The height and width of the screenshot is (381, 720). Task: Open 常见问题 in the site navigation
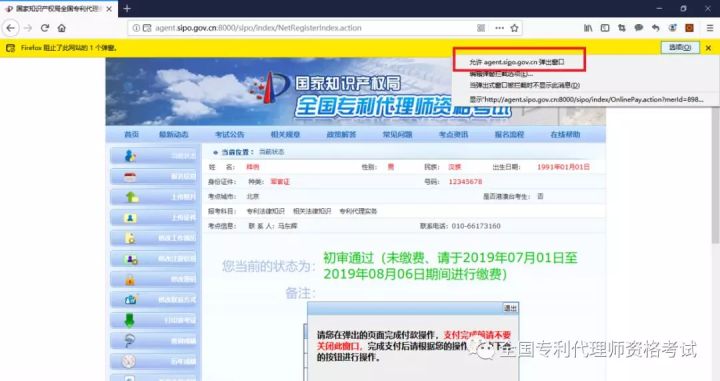(x=397, y=134)
